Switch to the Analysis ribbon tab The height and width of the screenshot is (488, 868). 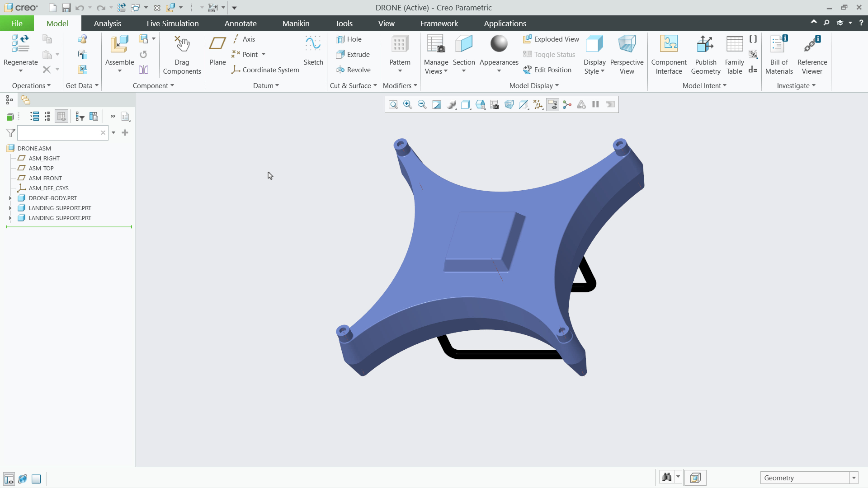[107, 23]
